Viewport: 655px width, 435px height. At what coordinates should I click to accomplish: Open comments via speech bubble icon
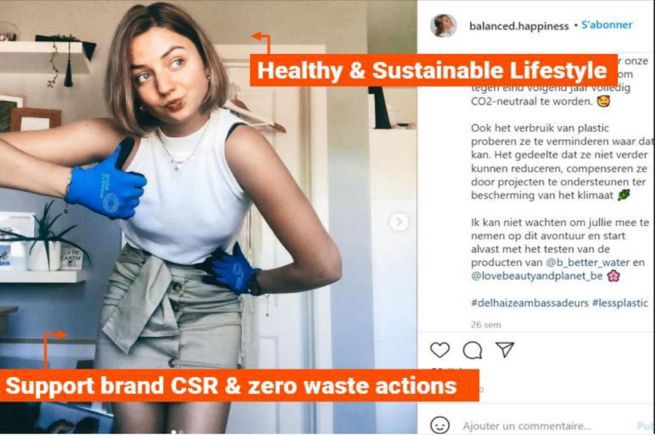[472, 350]
